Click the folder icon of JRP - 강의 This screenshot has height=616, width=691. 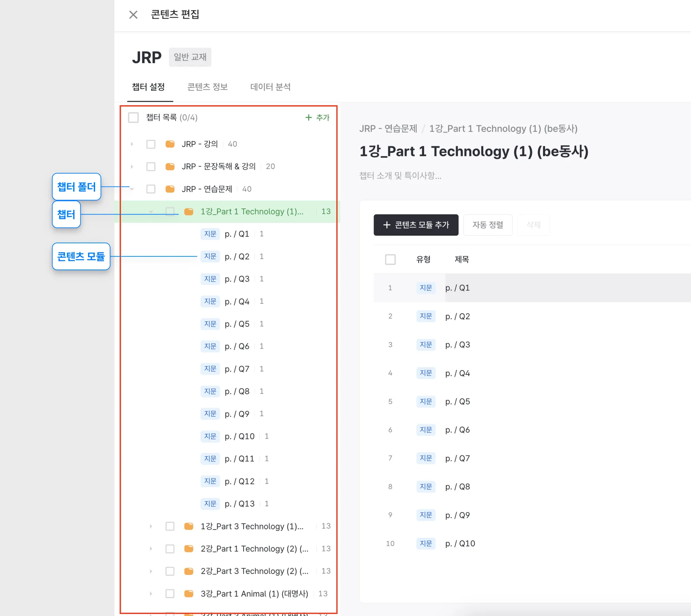pyautogui.click(x=170, y=144)
